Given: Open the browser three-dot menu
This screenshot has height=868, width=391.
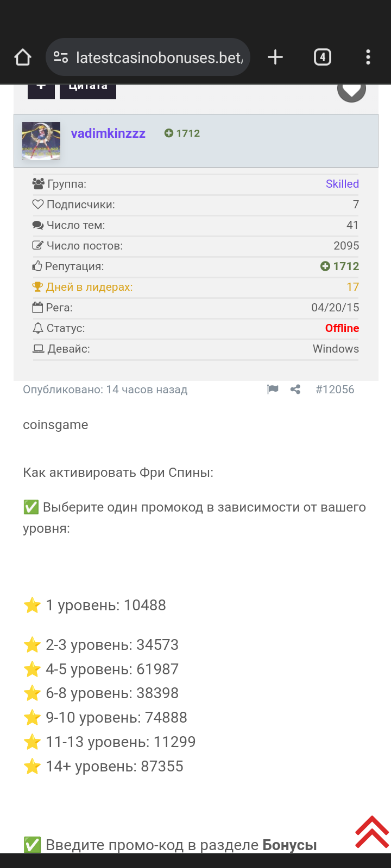Looking at the screenshot, I should (368, 57).
